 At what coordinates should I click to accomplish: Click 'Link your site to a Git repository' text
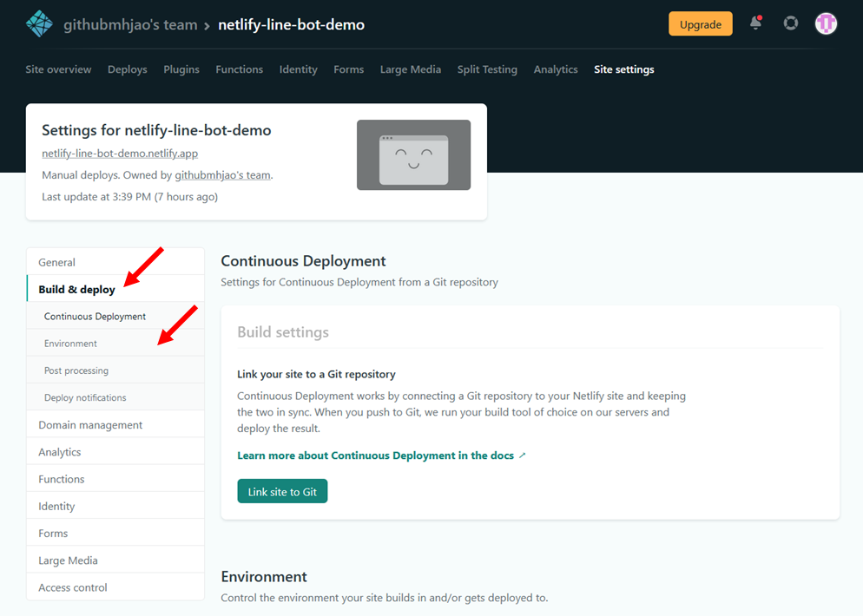[x=316, y=374]
